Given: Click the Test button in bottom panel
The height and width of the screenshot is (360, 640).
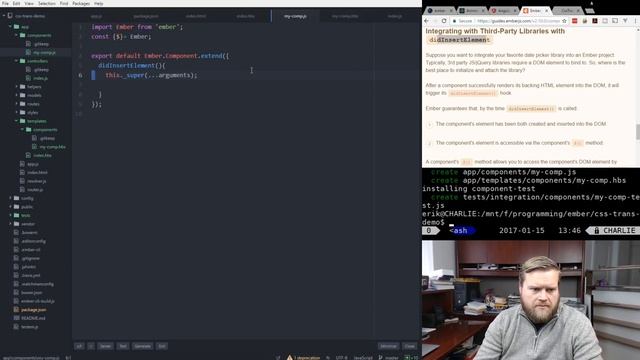Looking at the screenshot, I should [122, 346].
